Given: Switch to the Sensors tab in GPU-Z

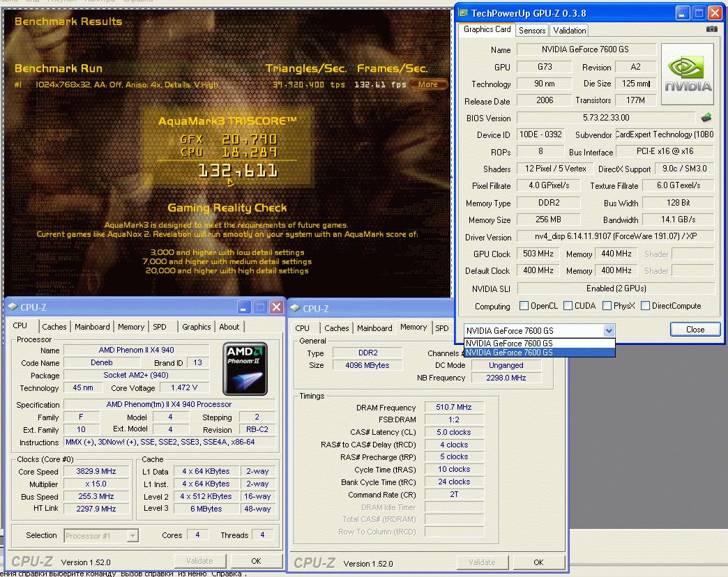Looking at the screenshot, I should pyautogui.click(x=532, y=31).
